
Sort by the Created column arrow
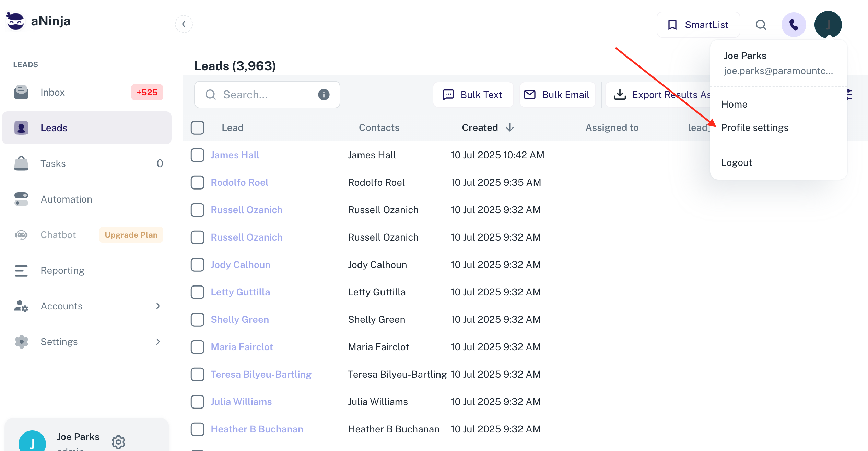tap(510, 127)
